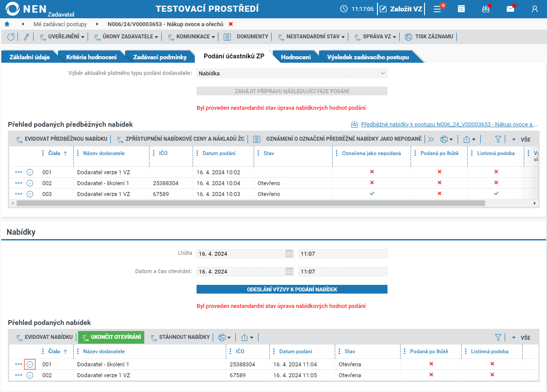Switch to Zadávací podmínky tab
Image resolution: width=547 pixels, height=392 pixels.
coord(160,57)
